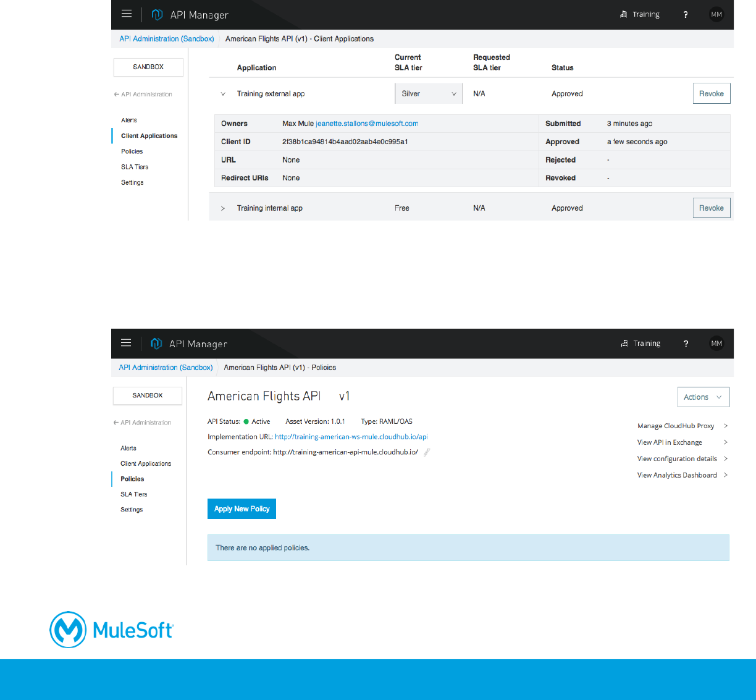Image resolution: width=756 pixels, height=700 pixels.
Task: Select SLA Tiers in top window sidebar
Action: pyautogui.click(x=135, y=167)
